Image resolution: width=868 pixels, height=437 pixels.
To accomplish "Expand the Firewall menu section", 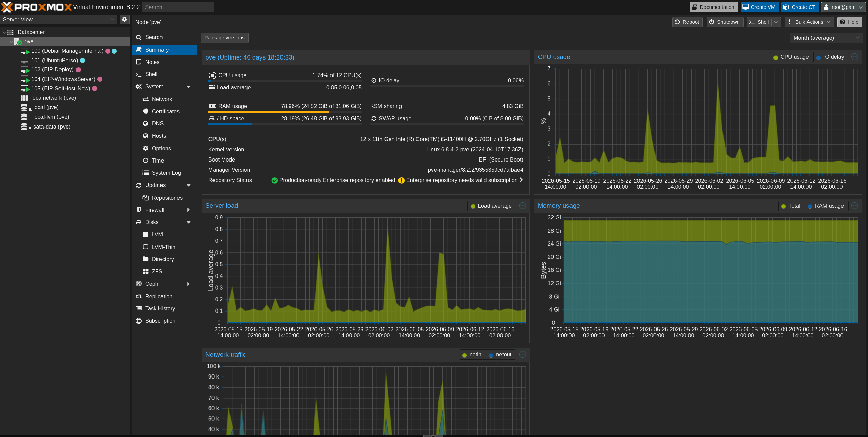I will click(x=189, y=210).
